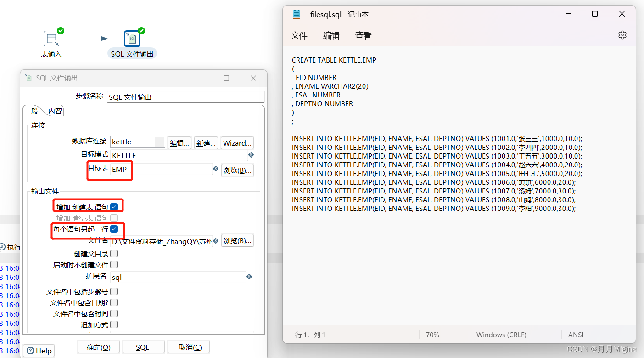Screen dimensions: 644x358
Task: Close the SQL 文件输出 dialog
Action: [x=253, y=78]
